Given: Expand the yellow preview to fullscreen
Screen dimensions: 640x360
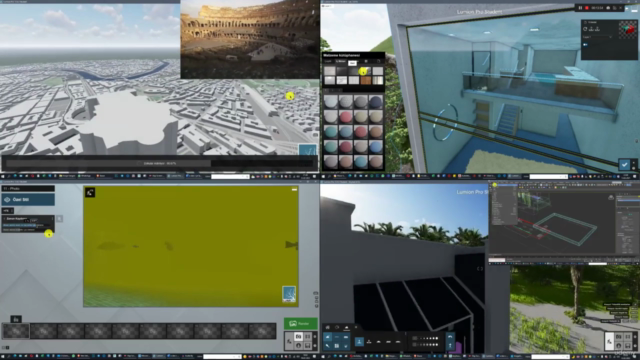Looking at the screenshot, I should click(x=90, y=192).
